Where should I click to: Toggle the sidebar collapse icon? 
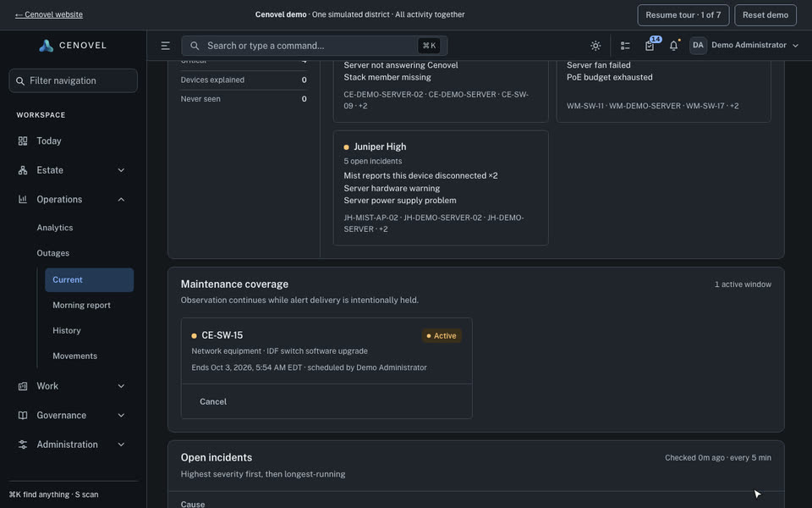pyautogui.click(x=165, y=46)
